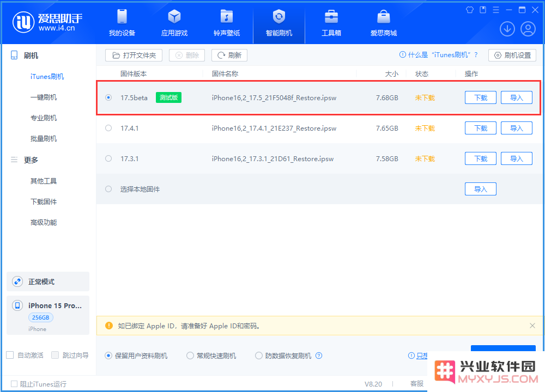This screenshot has height=392, width=545.
Task: Enable the 跳过向导 checkbox
Action: (x=55, y=355)
